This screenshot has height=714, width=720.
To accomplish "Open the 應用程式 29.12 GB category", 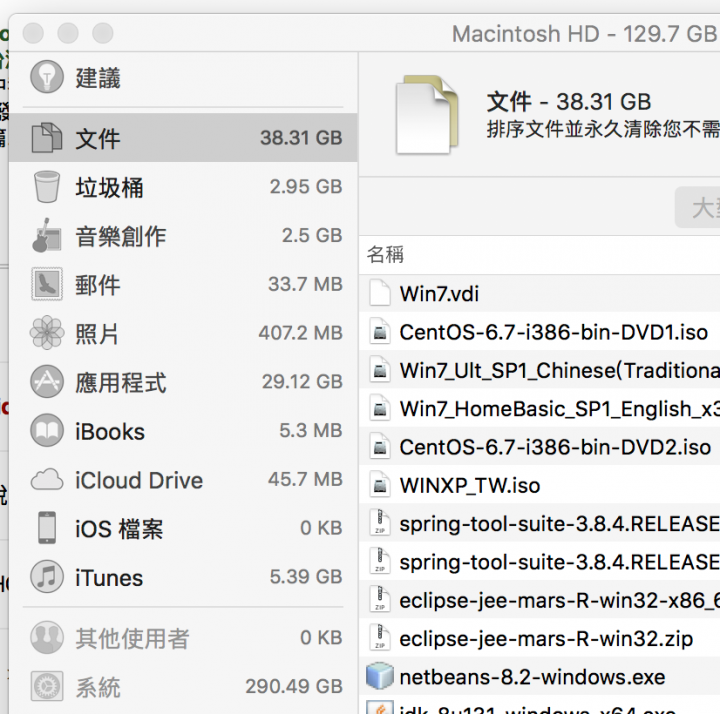I will pyautogui.click(x=183, y=382).
